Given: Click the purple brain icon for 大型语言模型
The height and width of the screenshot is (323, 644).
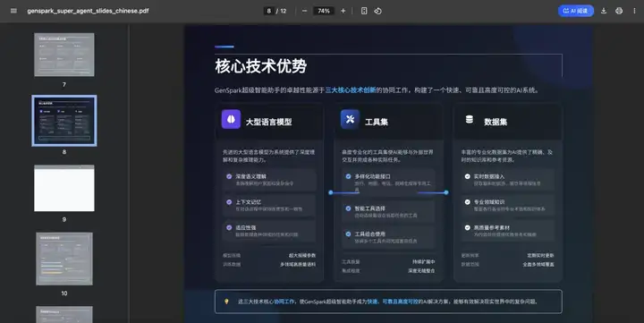Looking at the screenshot, I should point(232,119).
